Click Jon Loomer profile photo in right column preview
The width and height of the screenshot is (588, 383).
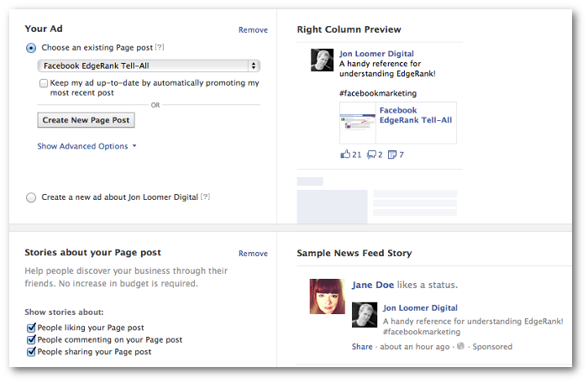(x=322, y=60)
